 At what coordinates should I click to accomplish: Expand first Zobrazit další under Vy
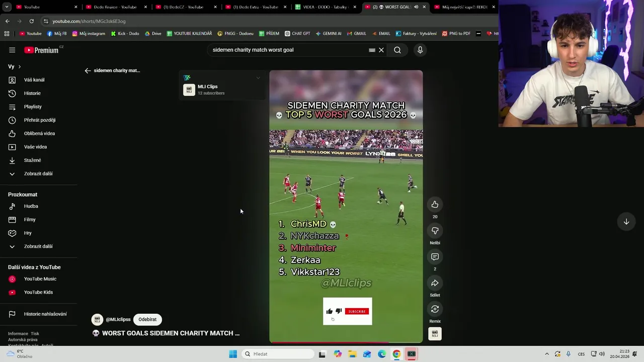coord(39,173)
